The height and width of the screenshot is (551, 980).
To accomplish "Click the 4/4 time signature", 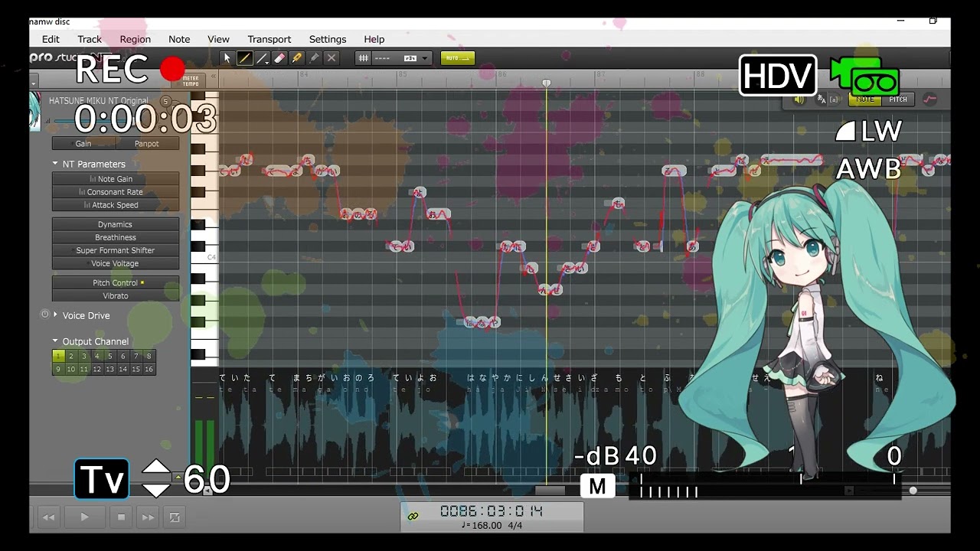I will 515,525.
